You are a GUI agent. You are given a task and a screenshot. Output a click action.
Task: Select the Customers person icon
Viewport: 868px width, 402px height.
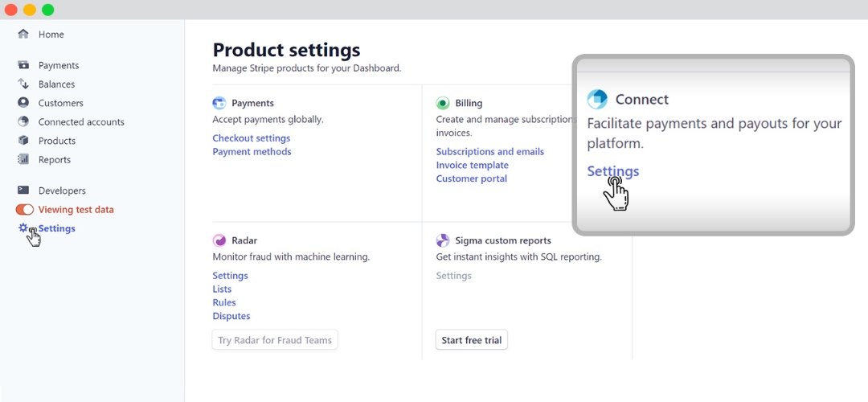[23, 103]
